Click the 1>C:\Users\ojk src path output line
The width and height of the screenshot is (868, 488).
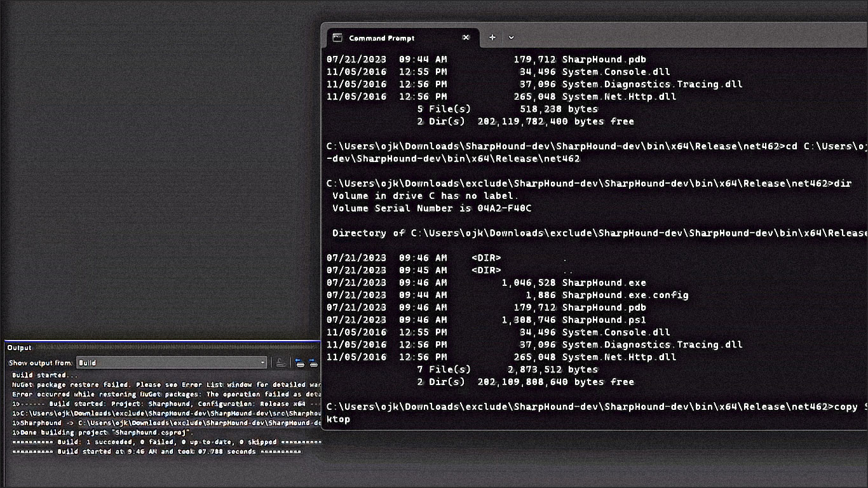click(166, 413)
